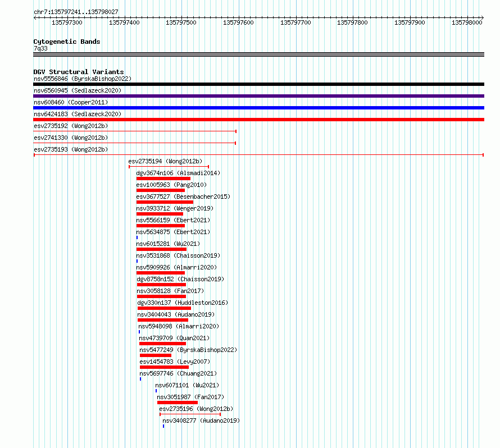The width and height of the screenshot is (500, 448).
Task: Open dgv330n137 (Huddleston2016) variant label
Action: click(183, 303)
